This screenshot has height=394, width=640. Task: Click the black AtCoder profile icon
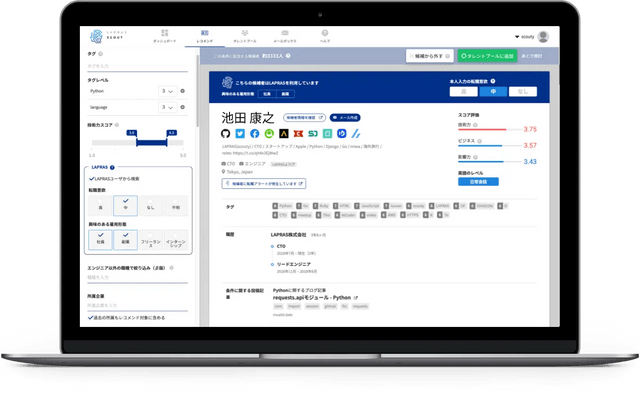coord(284,134)
